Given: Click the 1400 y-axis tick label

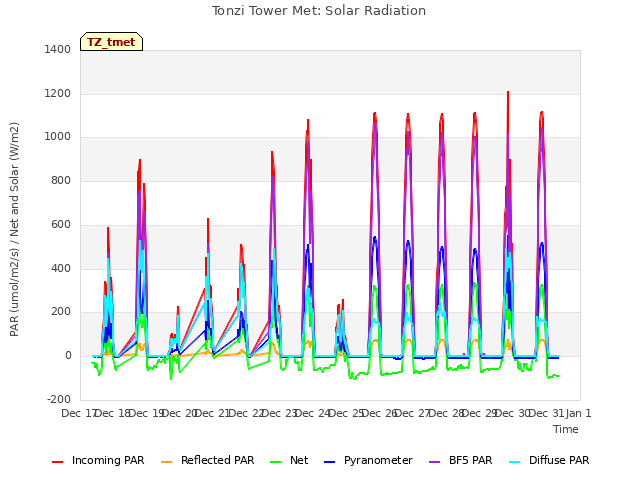Looking at the screenshot, I should (58, 50).
